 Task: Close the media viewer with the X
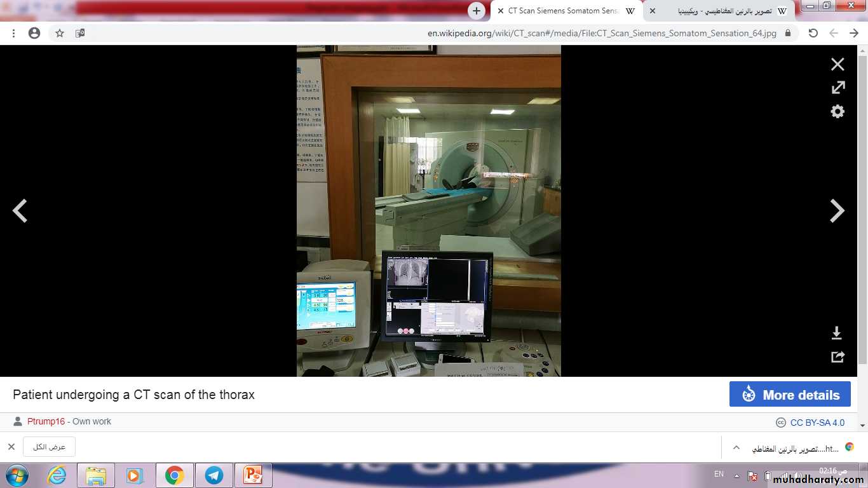coord(837,64)
